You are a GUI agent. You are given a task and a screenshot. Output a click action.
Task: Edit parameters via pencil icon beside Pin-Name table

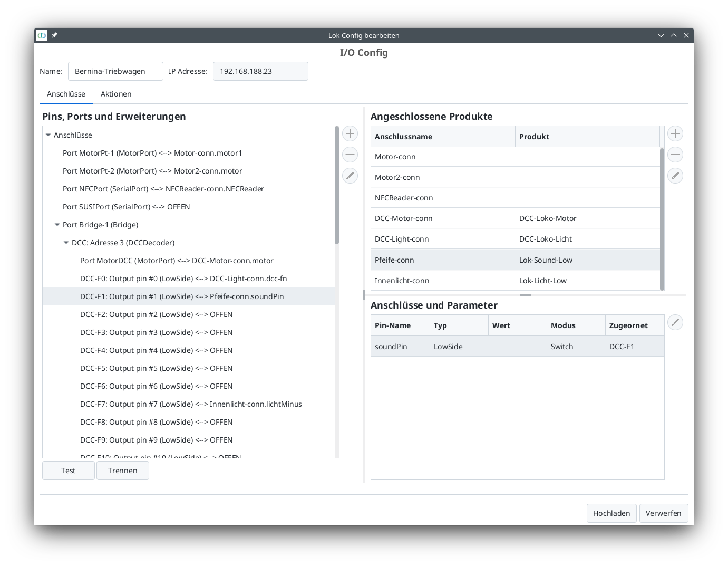[675, 322]
